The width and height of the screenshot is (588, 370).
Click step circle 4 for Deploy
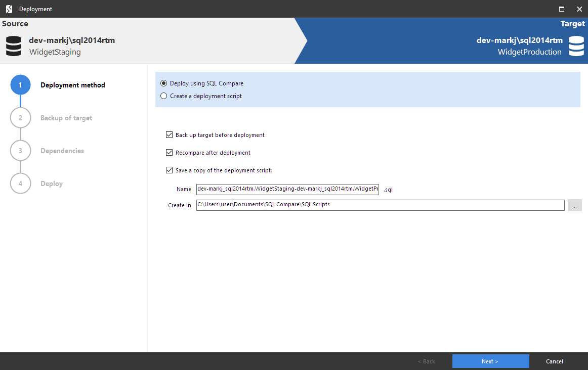pyautogui.click(x=20, y=183)
